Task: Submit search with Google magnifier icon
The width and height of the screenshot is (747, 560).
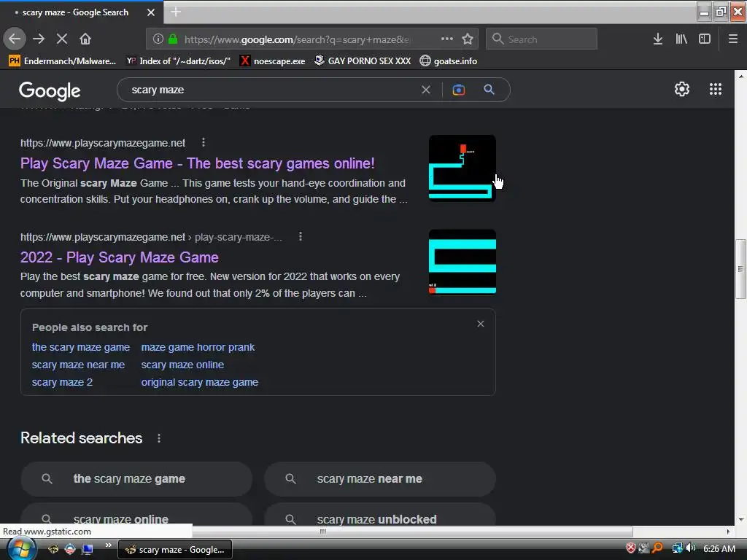Action: [489, 90]
